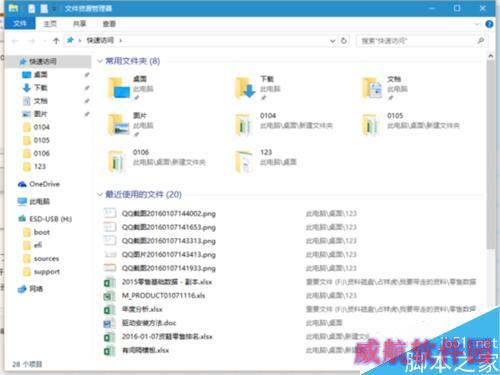Viewport: 500px width, 375px height.
Task: Open the 文件 ribbon tab
Action: pyautogui.click(x=20, y=23)
